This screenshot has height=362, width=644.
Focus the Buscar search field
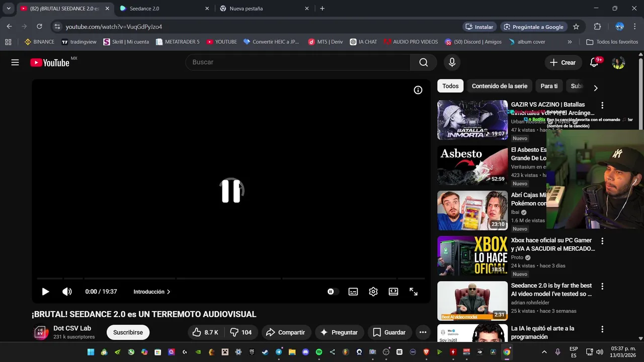click(298, 62)
